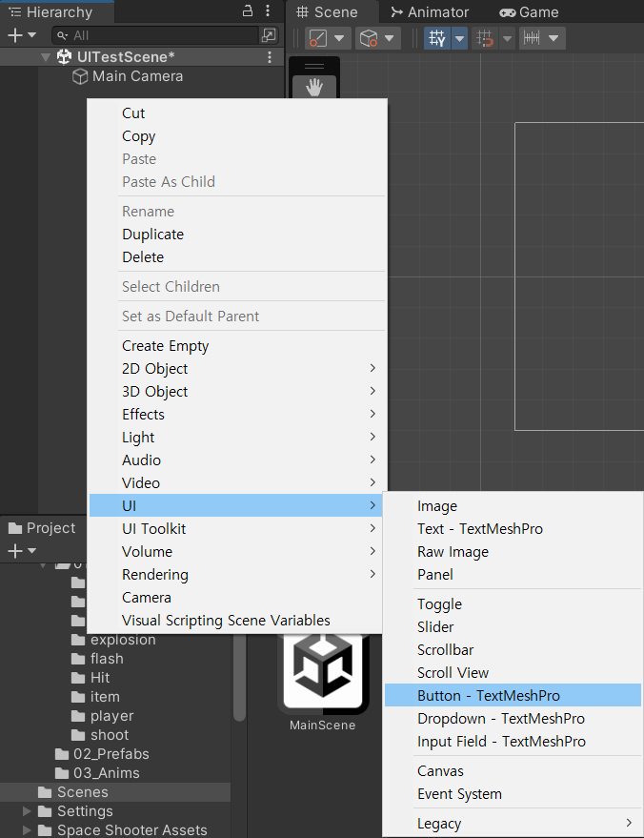Click the Hierarchy search field
The width and height of the screenshot is (644, 838).
tap(156, 35)
